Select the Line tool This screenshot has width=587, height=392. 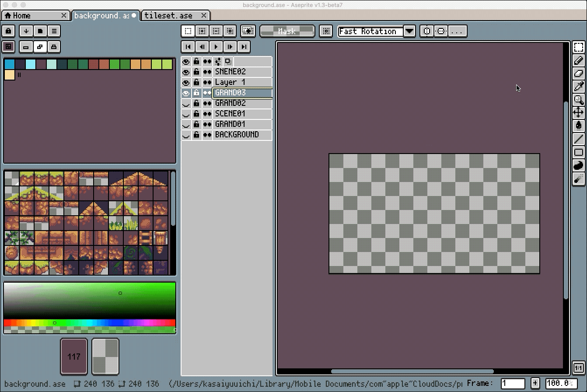pos(579,139)
